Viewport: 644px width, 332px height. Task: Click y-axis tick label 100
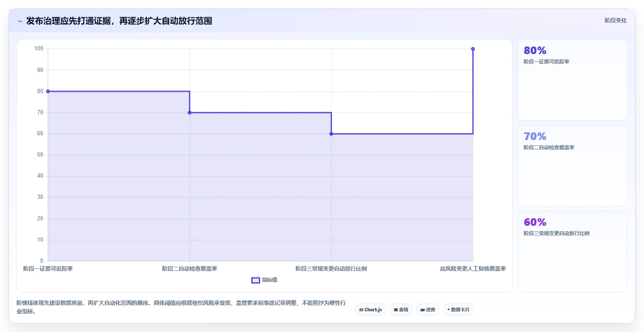[x=39, y=49]
